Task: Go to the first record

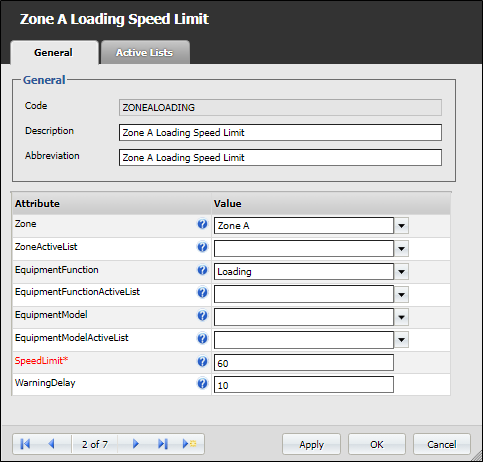Action: pos(25,444)
